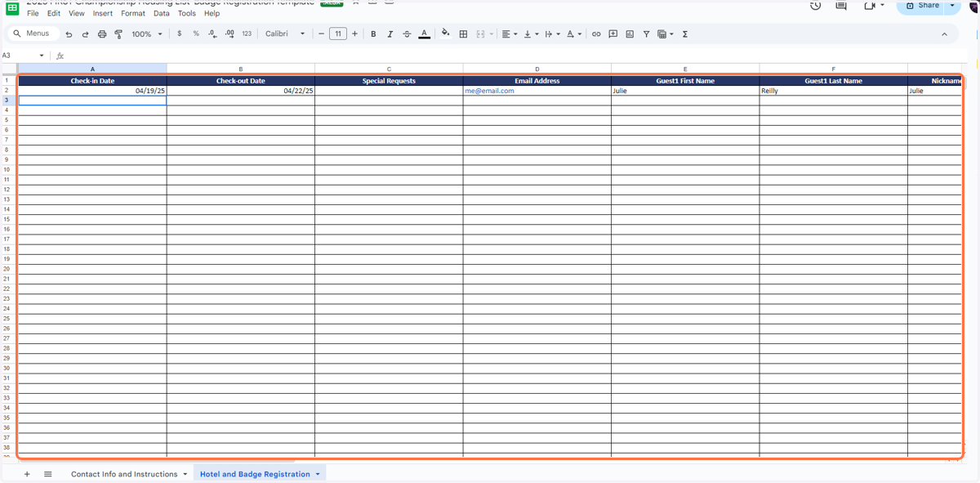The image size is (980, 483).
Task: Open text wrapping dropdown
Action: point(552,34)
